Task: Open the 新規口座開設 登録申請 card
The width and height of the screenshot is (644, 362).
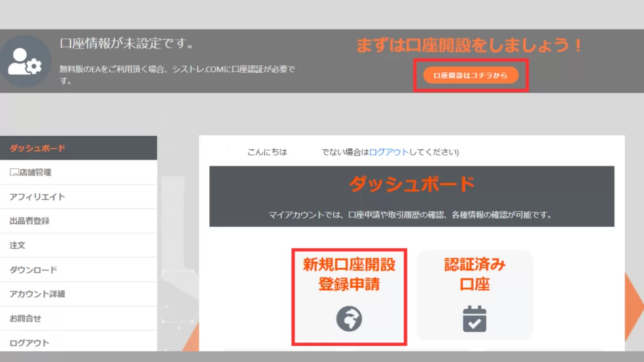Action: (349, 297)
